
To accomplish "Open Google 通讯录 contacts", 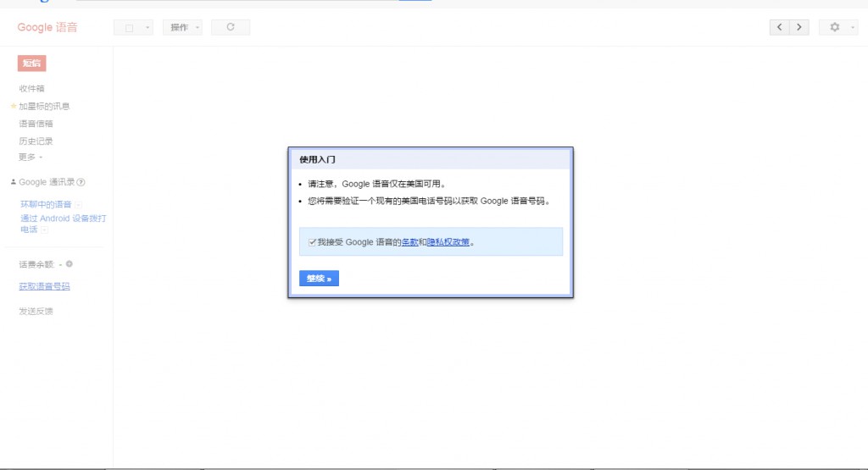I will (x=47, y=182).
